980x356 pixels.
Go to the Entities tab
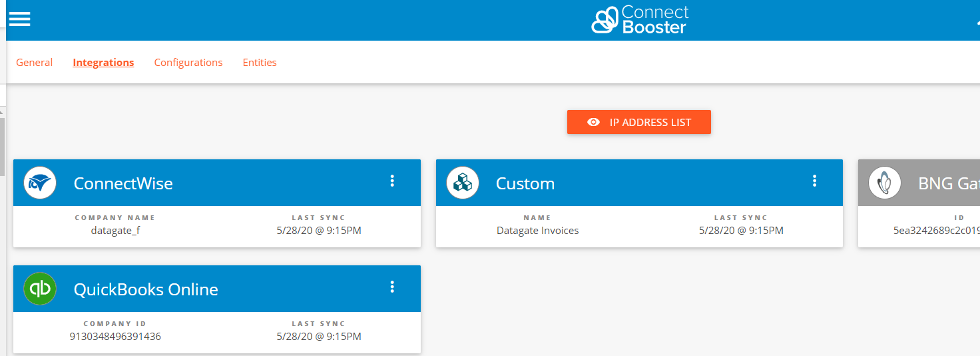(x=260, y=63)
